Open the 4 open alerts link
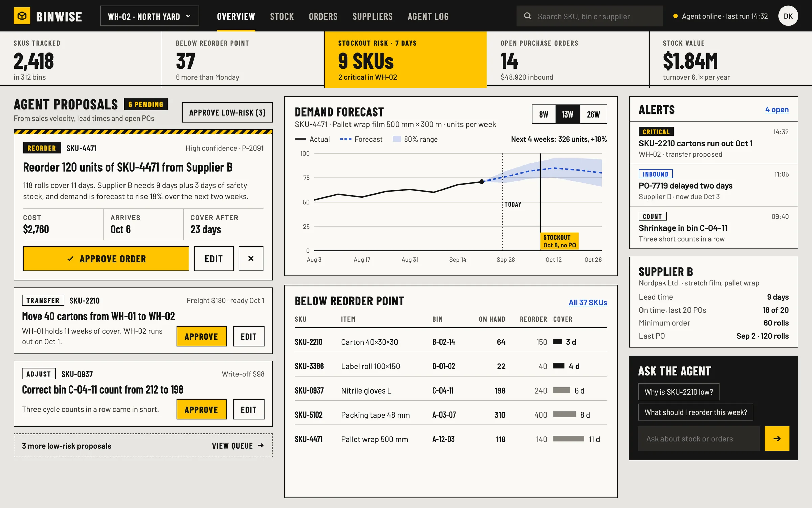This screenshot has width=812, height=508. pos(777,110)
